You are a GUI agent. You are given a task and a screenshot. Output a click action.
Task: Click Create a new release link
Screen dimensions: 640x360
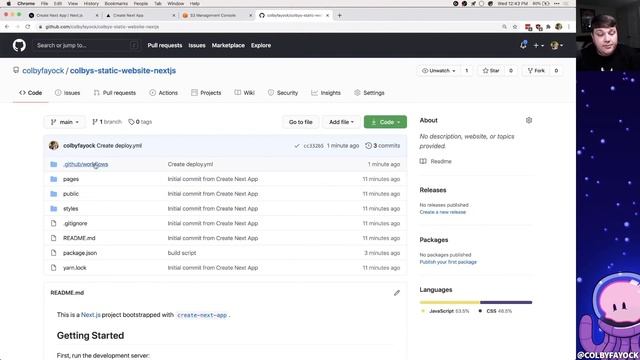(442, 212)
